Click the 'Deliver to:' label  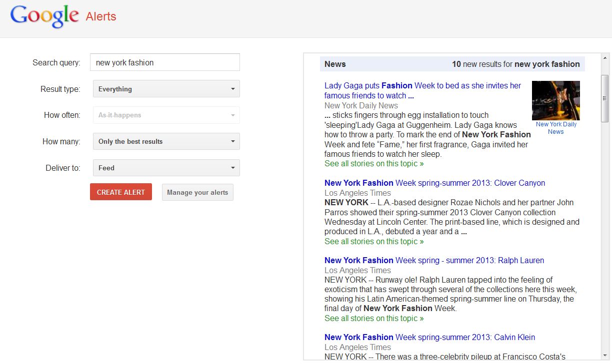(62, 168)
